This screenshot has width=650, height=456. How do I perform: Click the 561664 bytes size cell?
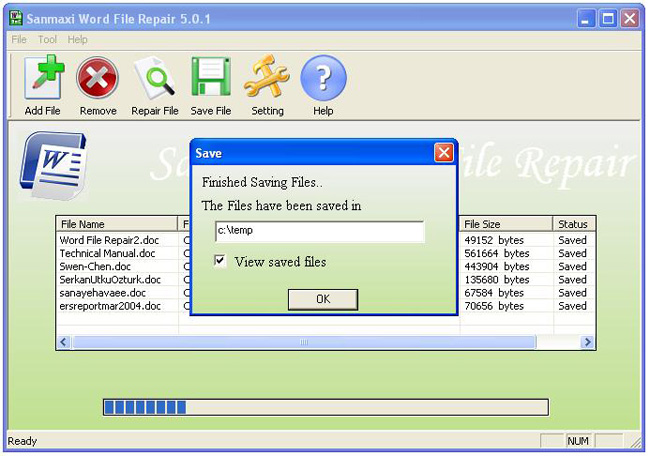tap(497, 253)
